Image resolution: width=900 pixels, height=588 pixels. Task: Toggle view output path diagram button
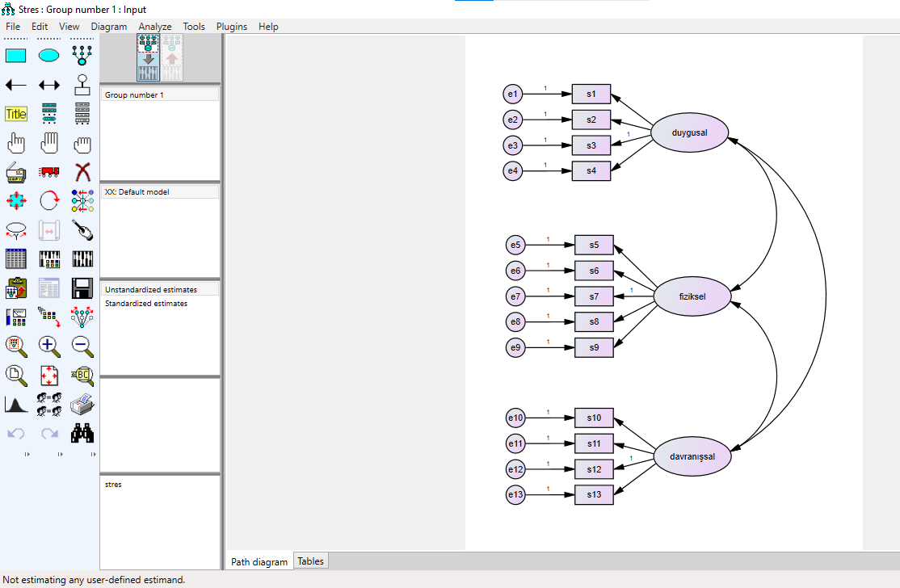(x=171, y=58)
